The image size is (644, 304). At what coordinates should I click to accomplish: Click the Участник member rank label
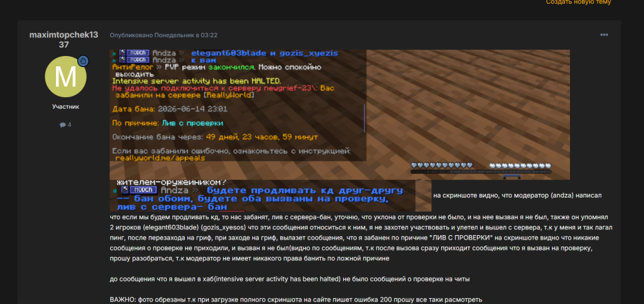click(x=66, y=106)
